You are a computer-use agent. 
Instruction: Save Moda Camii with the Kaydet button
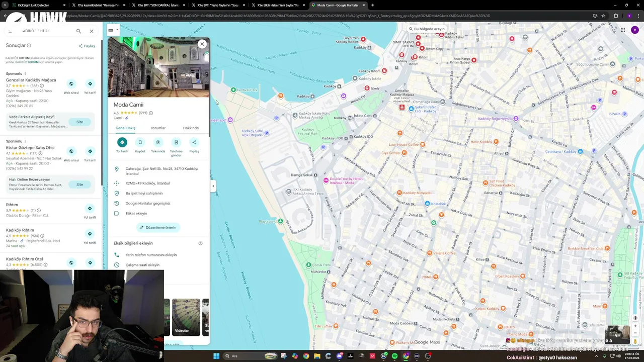click(x=140, y=142)
